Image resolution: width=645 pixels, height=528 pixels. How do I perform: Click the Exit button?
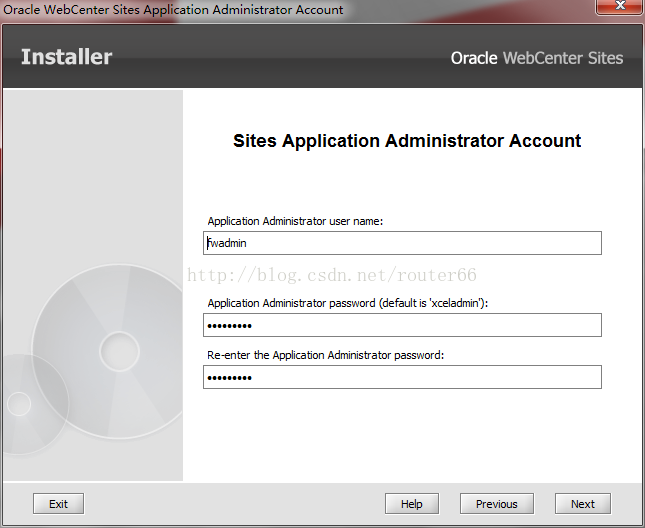[58, 504]
